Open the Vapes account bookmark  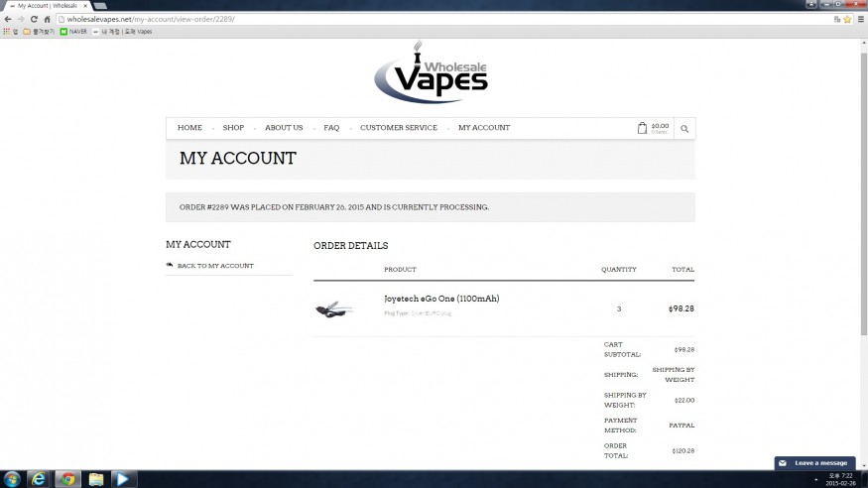[x=122, y=32]
